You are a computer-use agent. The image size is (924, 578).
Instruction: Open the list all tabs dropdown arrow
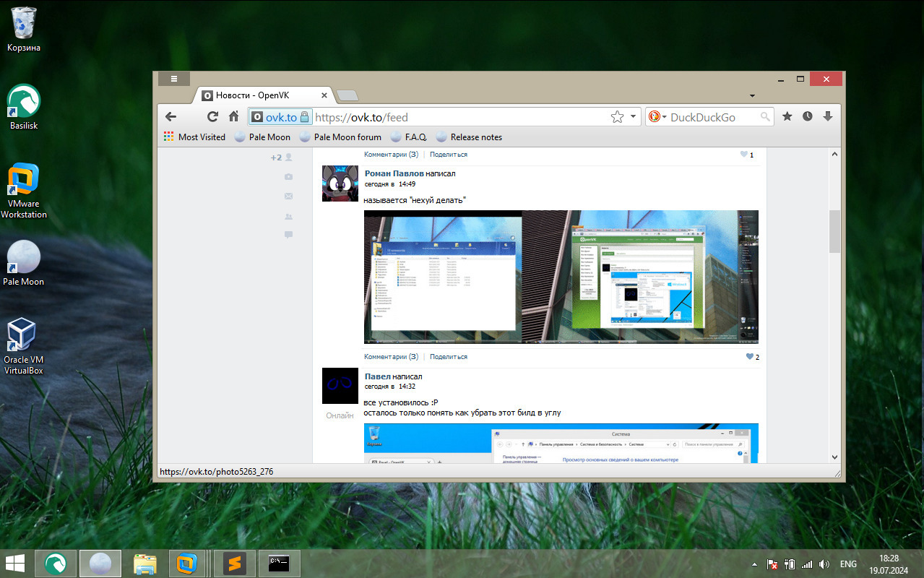[752, 96]
